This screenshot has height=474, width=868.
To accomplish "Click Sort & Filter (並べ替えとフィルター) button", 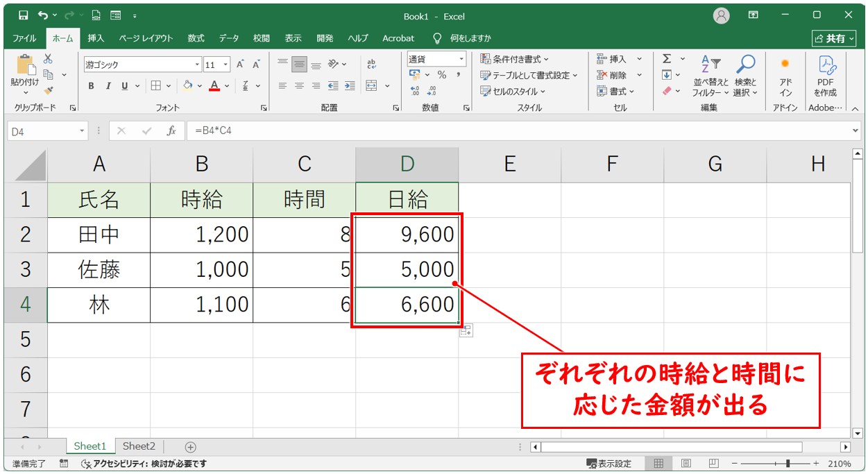I will 711,76.
